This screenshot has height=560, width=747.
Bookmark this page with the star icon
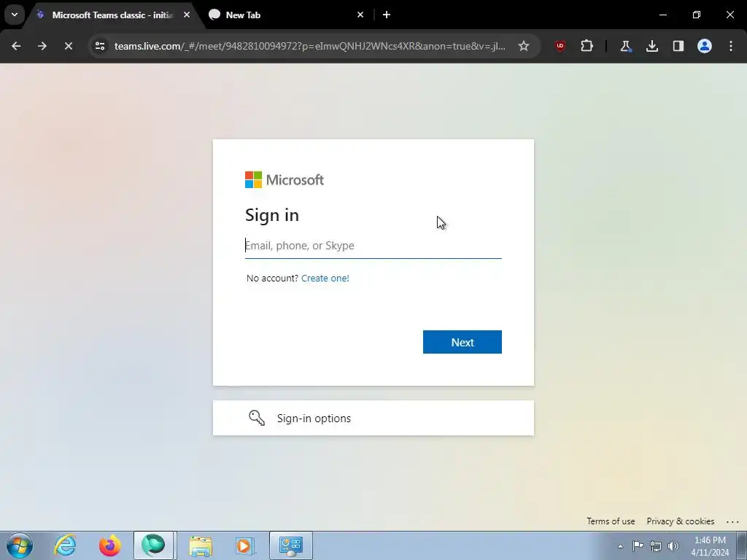click(x=524, y=46)
